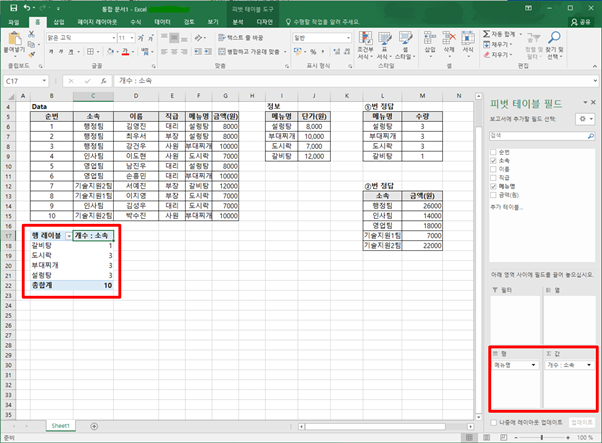Check the 이름 field checkbox
This screenshot has height=443, width=602.
point(493,169)
